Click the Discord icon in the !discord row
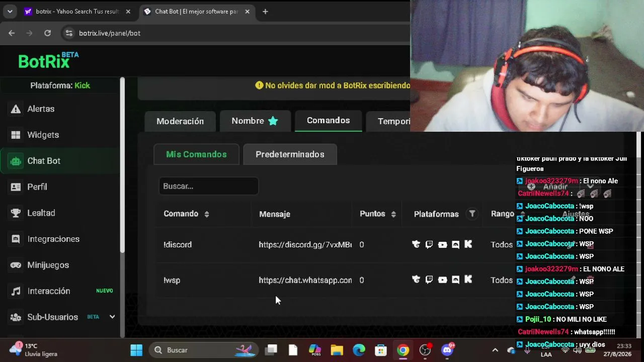Image resolution: width=644 pixels, height=362 pixels. [x=455, y=245]
